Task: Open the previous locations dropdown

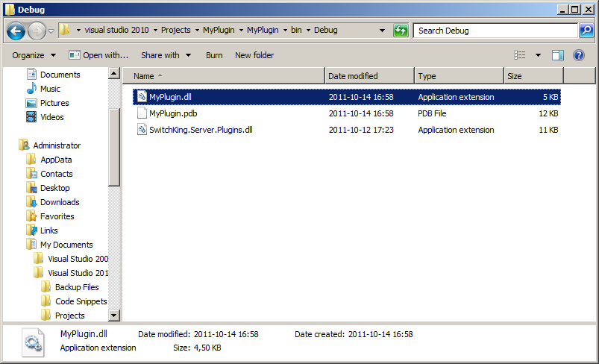Action: coord(382,30)
